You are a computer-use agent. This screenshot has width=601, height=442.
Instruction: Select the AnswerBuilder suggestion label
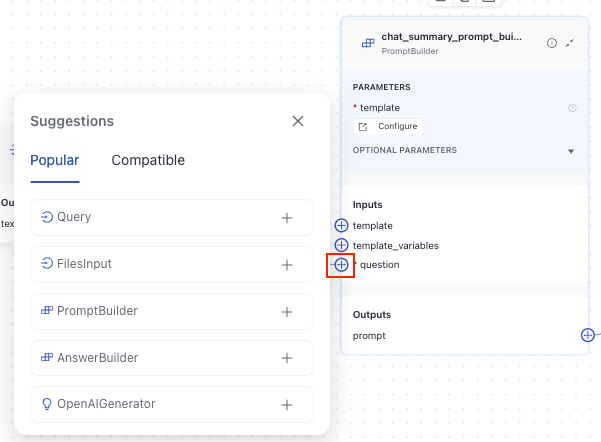point(97,358)
